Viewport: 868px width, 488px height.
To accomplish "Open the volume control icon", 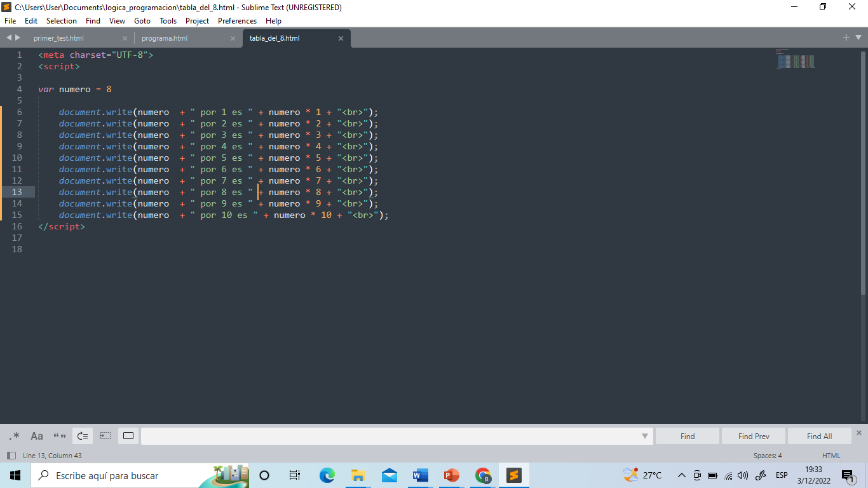I will tap(743, 475).
